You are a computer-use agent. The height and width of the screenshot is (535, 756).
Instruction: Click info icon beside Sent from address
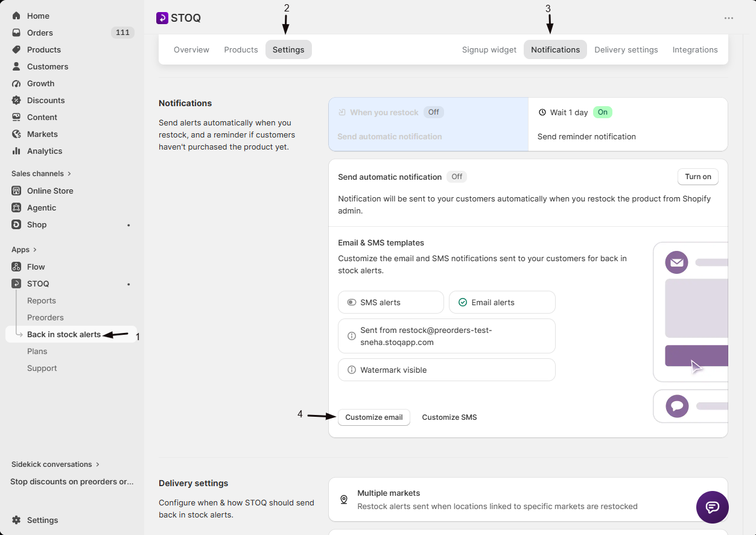click(x=352, y=336)
